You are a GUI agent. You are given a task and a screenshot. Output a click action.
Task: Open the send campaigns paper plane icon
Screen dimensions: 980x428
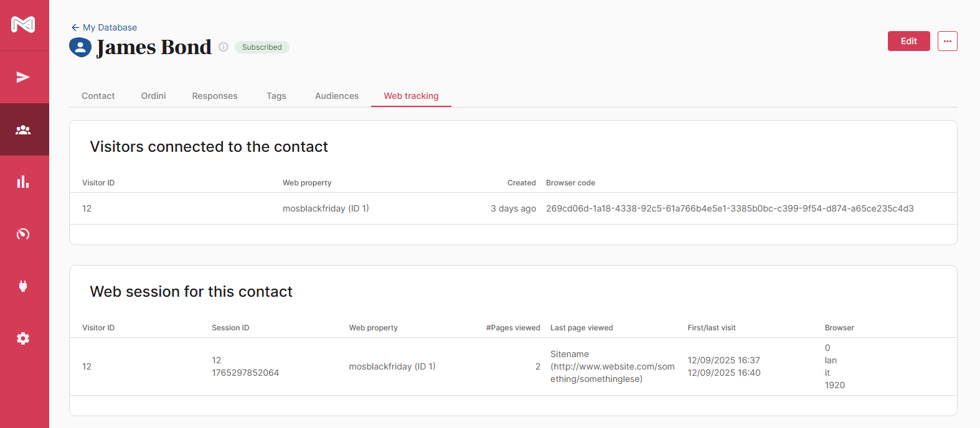pyautogui.click(x=23, y=77)
